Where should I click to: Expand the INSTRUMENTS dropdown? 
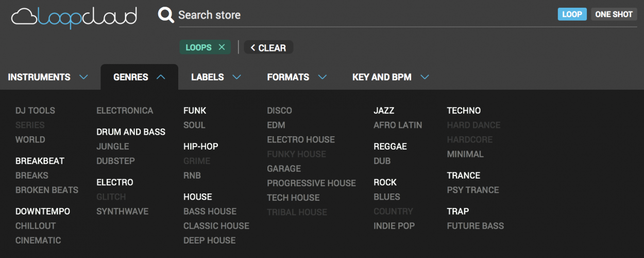coord(48,77)
